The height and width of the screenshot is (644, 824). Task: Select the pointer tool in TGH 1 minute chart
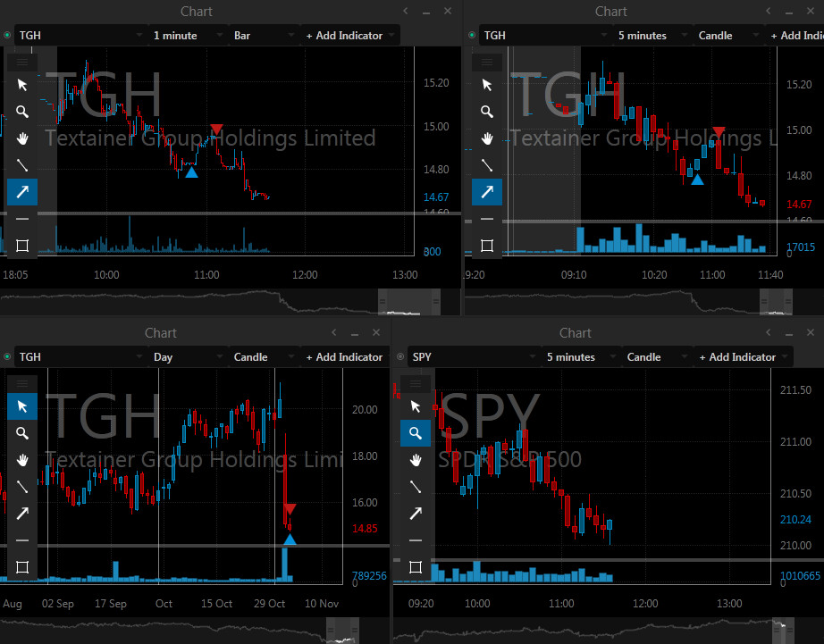pos(22,85)
